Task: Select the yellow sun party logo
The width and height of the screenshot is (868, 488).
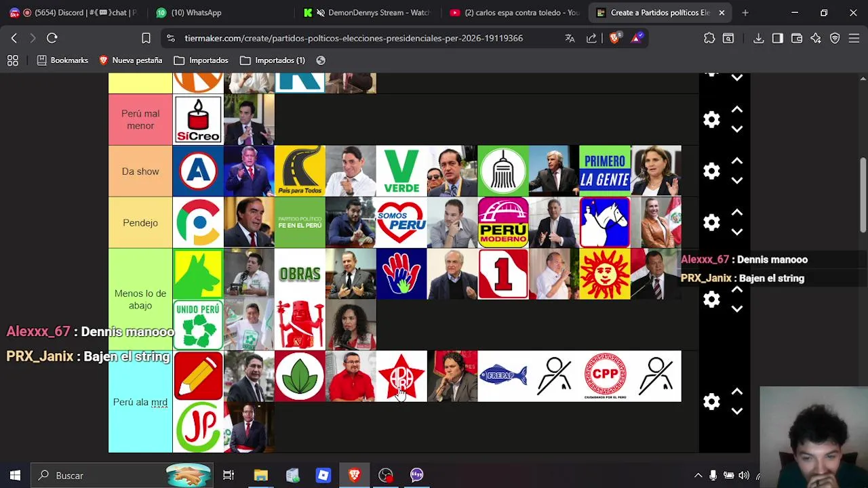Action: 605,274
